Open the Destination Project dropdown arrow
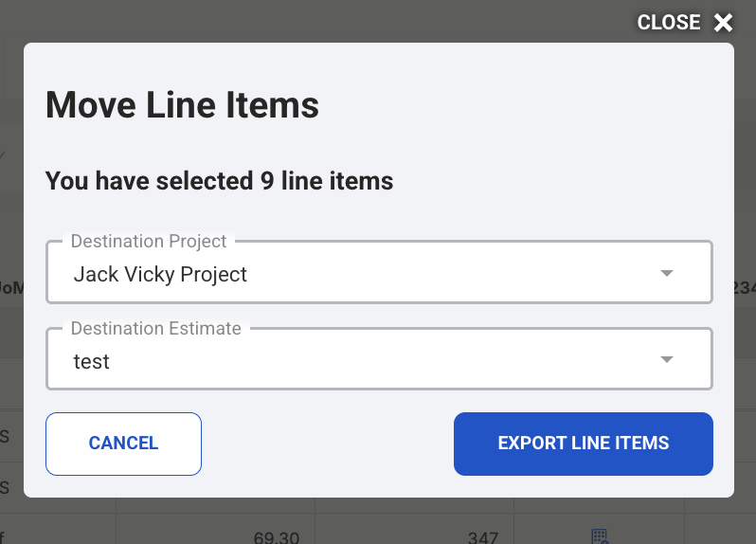Viewport: 756px width, 544px height. coord(667,273)
